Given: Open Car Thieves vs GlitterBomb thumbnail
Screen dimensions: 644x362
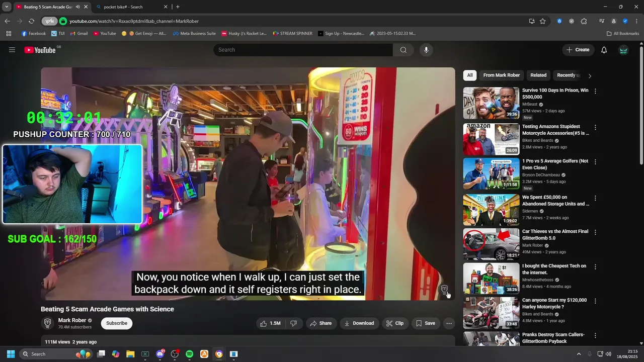Looking at the screenshot, I should pyautogui.click(x=491, y=244).
